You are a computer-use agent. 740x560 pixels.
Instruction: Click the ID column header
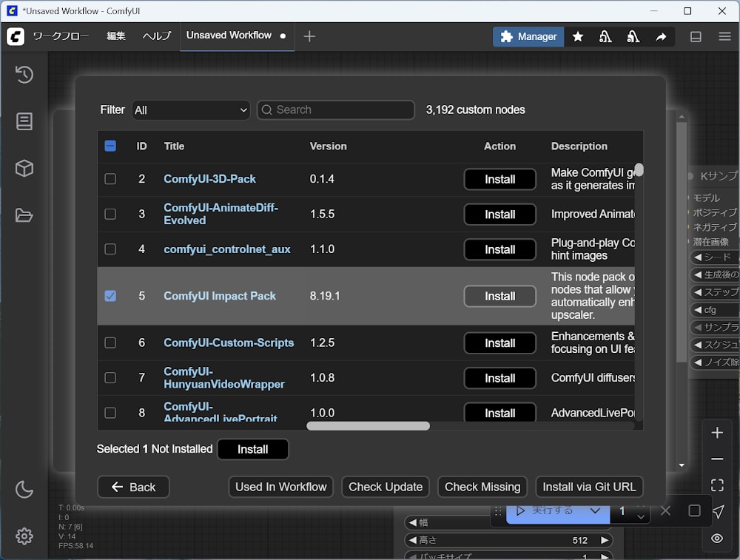pos(141,146)
